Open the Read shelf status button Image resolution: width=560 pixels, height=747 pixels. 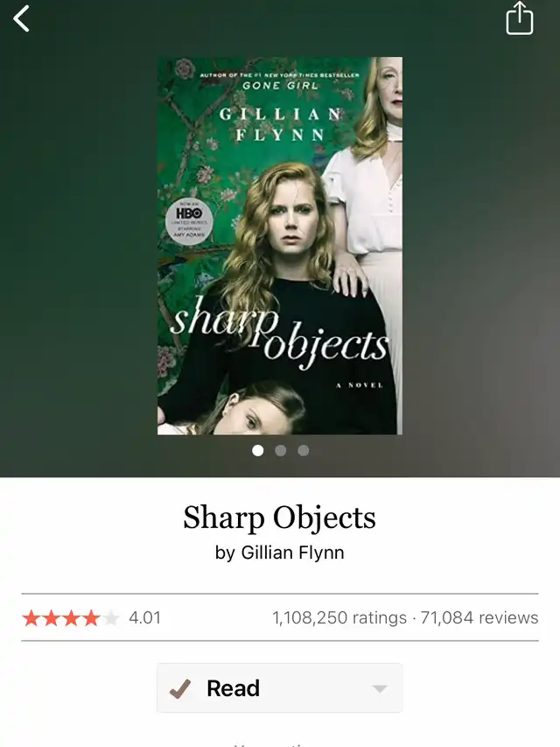click(x=279, y=688)
